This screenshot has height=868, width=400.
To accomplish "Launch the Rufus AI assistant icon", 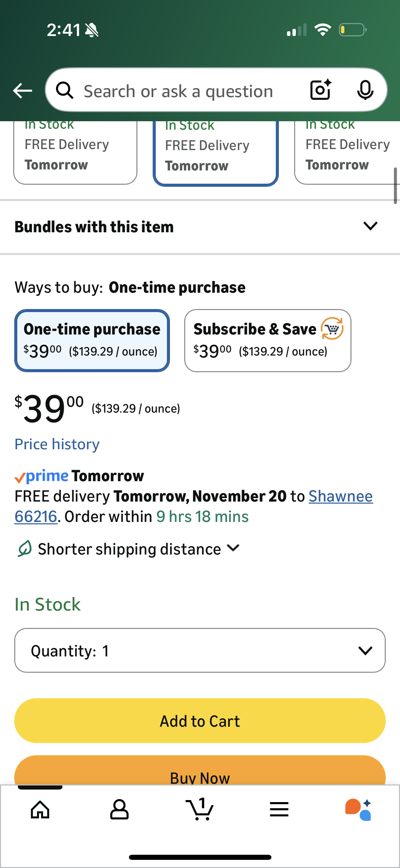I will click(x=358, y=810).
